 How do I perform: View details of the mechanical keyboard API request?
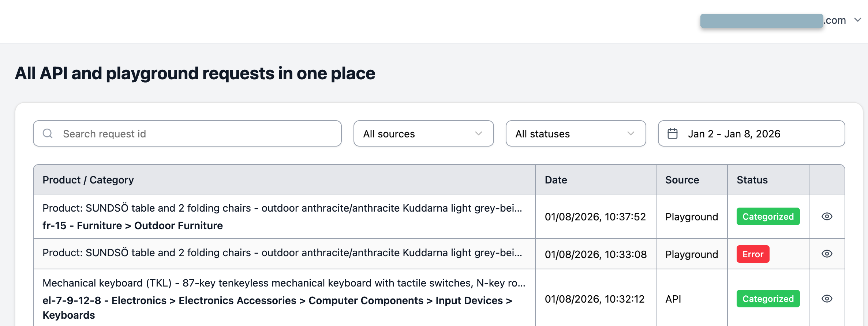click(827, 299)
